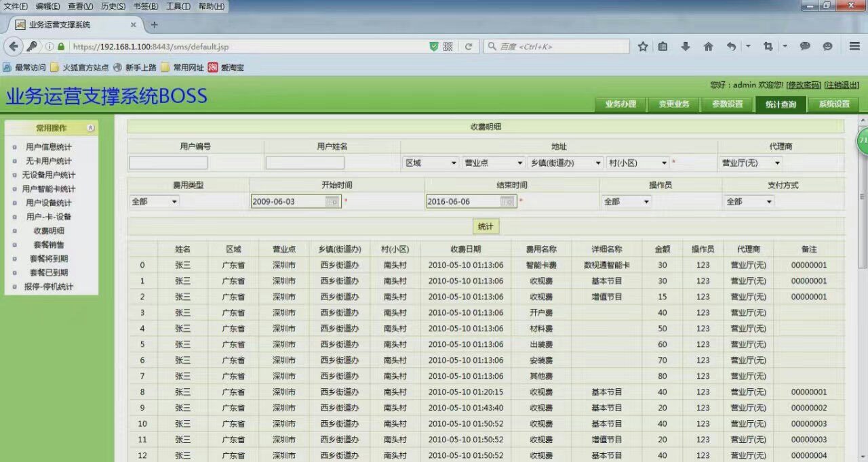868x462 pixels.
Task: Switch to the 参数设置 tab
Action: coord(727,104)
